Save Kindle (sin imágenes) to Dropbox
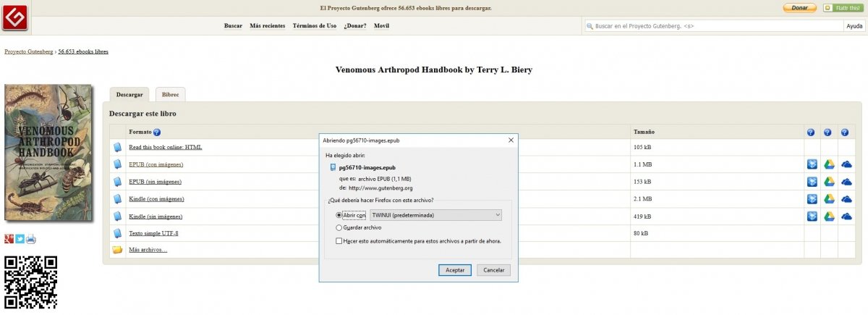 (x=812, y=216)
